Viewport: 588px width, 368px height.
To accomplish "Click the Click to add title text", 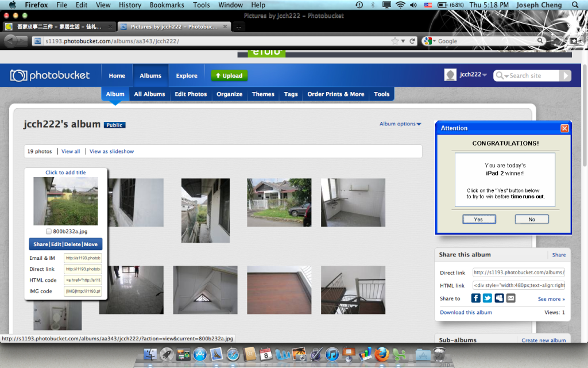I will click(65, 172).
